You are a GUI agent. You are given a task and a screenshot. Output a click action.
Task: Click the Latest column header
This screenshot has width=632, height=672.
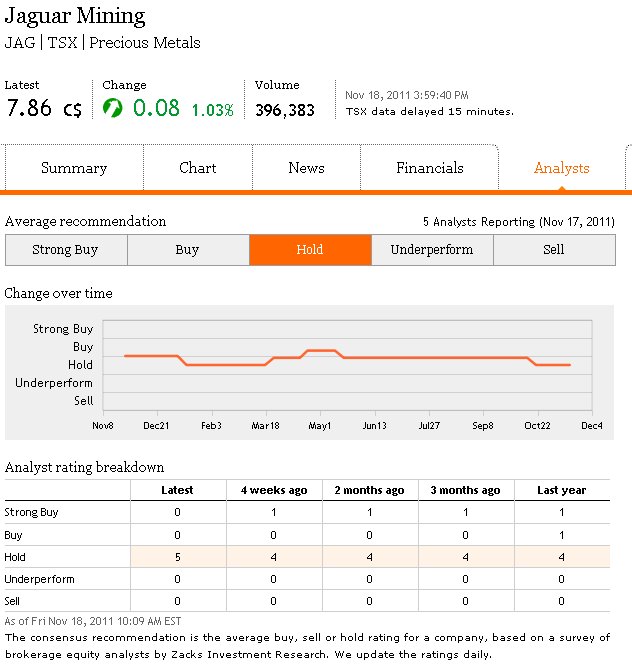coord(178,490)
